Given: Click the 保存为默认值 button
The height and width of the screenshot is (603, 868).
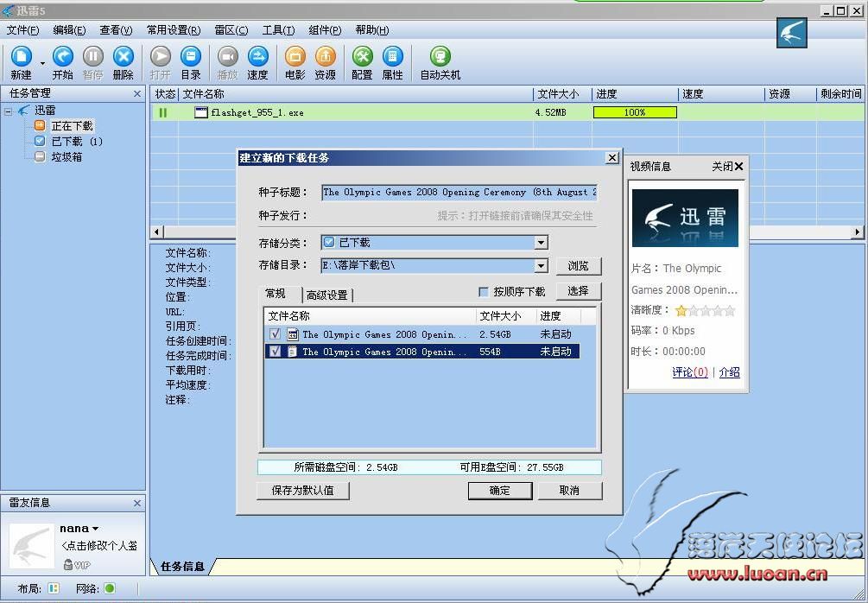Looking at the screenshot, I should 303,490.
